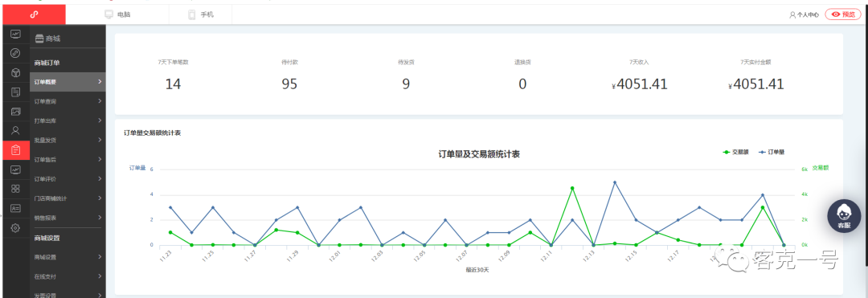
Task: Expand the 在线支付 chevron arrow
Action: point(100,276)
